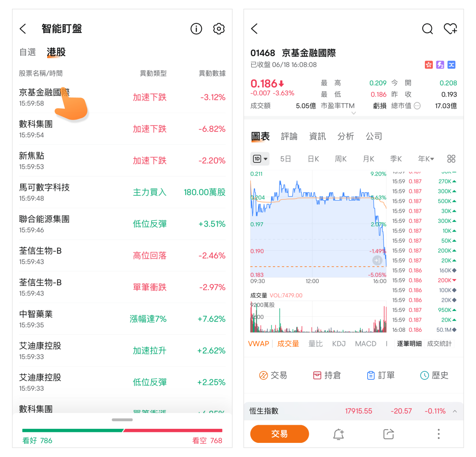Add stock to favorites with heart icon

coord(450,29)
